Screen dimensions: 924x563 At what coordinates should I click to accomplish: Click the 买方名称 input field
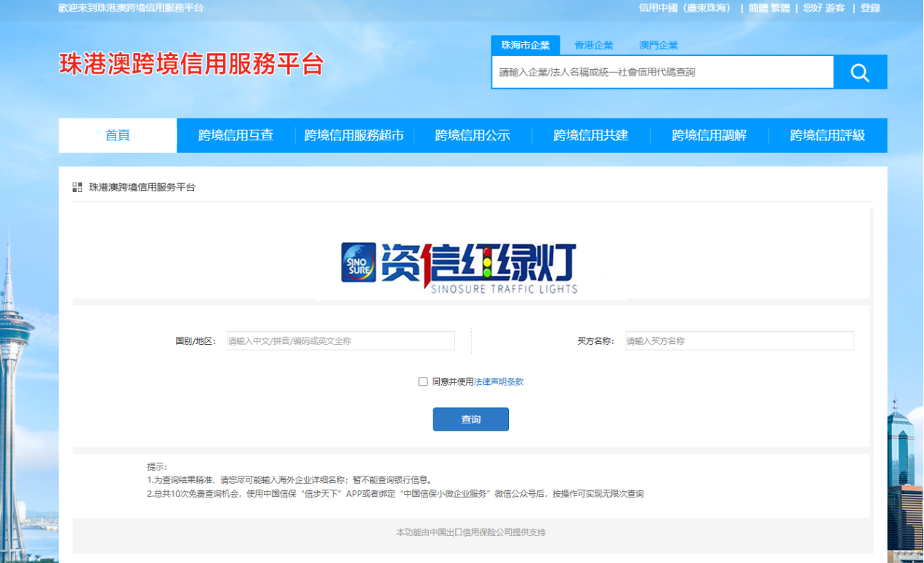(739, 340)
